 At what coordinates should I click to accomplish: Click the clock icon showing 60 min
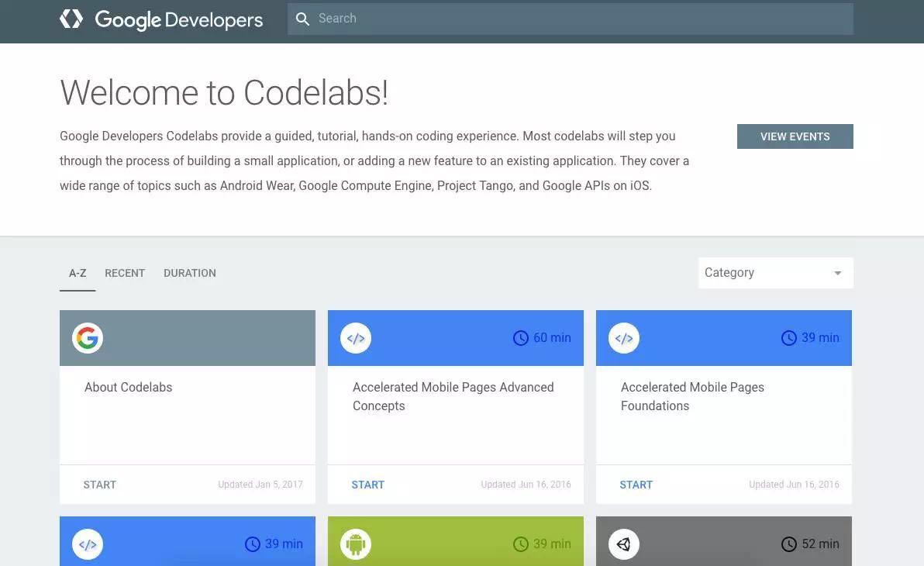520,338
